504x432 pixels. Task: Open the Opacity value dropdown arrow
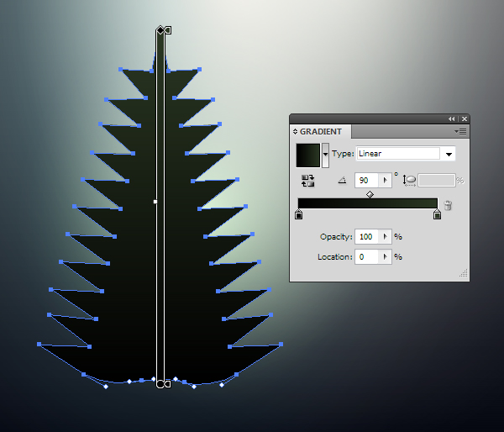(x=385, y=237)
